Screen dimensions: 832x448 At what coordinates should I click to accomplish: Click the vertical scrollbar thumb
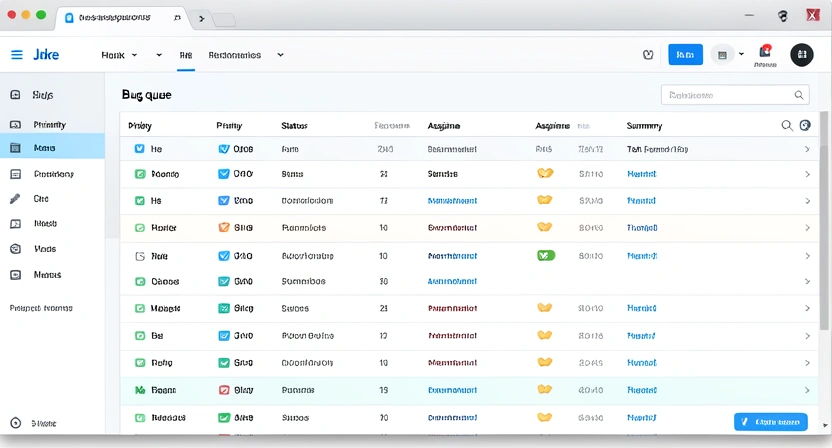tap(824, 223)
